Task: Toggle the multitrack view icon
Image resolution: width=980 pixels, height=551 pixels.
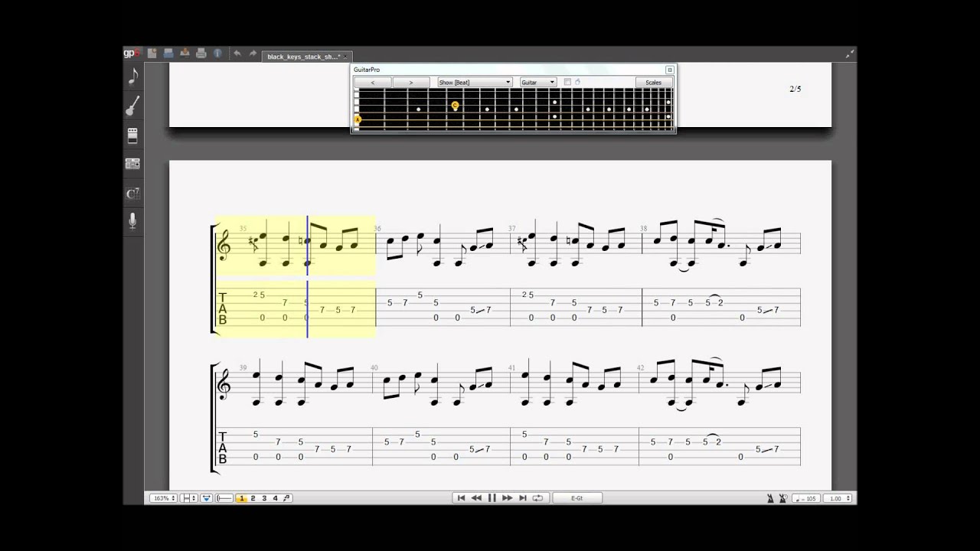Action: 224,498
